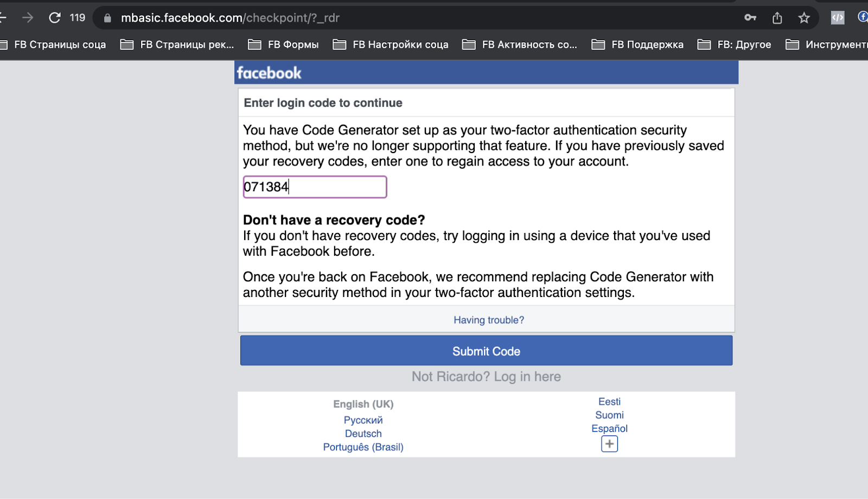Image resolution: width=868 pixels, height=499 pixels.
Task: Open the ФВ Активность со... bookmark folder
Action: pos(520,45)
